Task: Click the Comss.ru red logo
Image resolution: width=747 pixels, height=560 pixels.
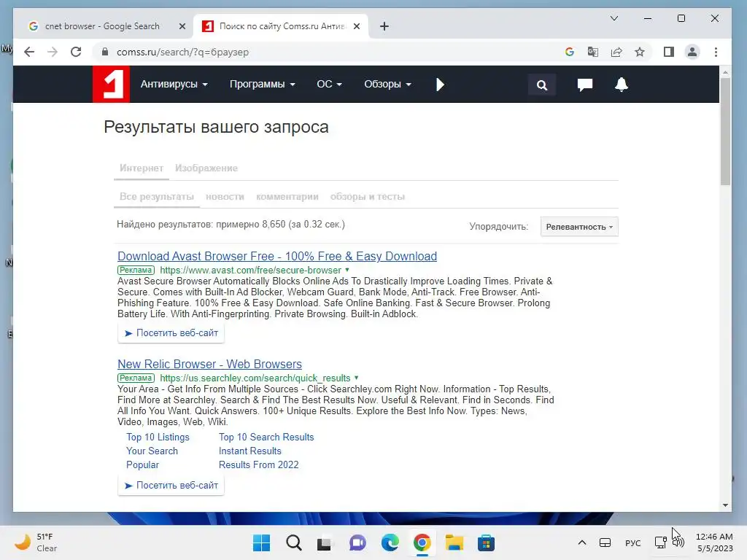Action: pos(111,85)
